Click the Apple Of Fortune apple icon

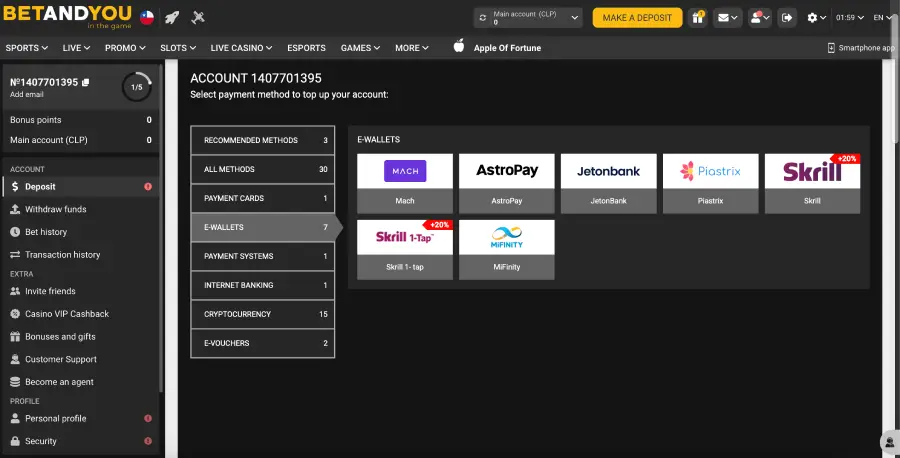459,46
